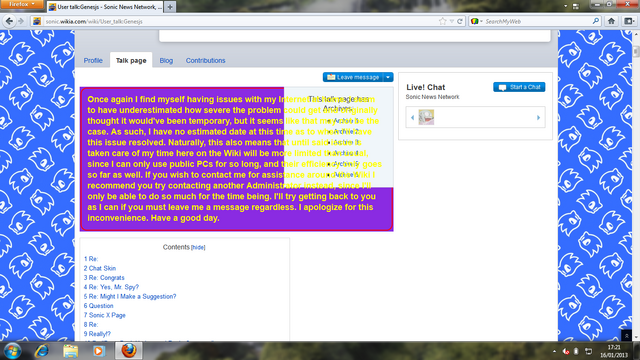The width and height of the screenshot is (640, 360).
Task: Open section 8 Re: in the contents
Action: tap(91, 324)
